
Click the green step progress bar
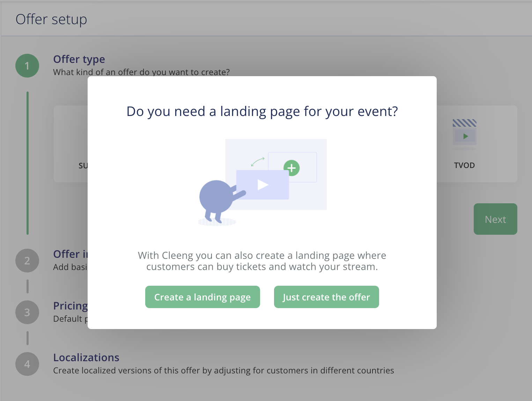pyautogui.click(x=28, y=163)
